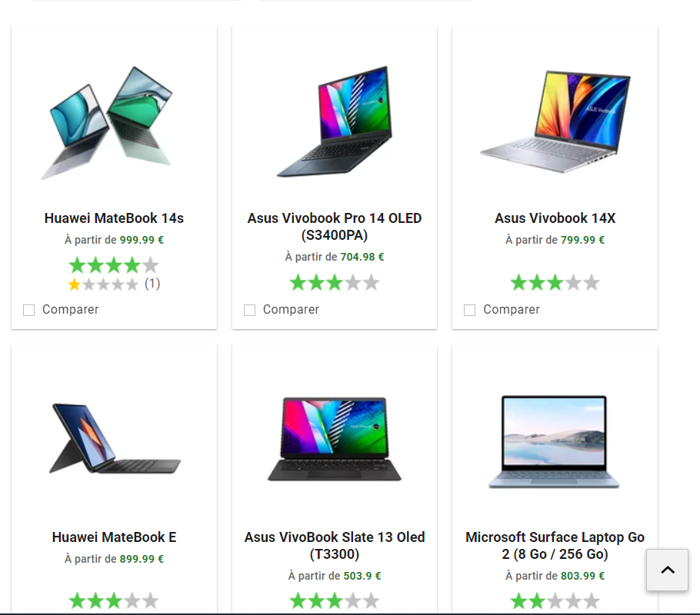Click the Asus Vivobook Pro 14 OLED image
This screenshot has width=700, height=615.
pos(335,121)
